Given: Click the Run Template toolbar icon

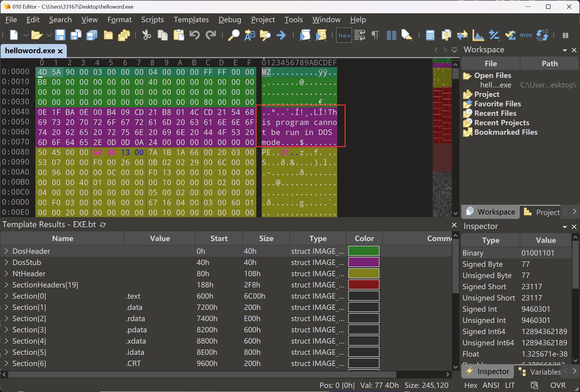Looking at the screenshot, I should 321,35.
